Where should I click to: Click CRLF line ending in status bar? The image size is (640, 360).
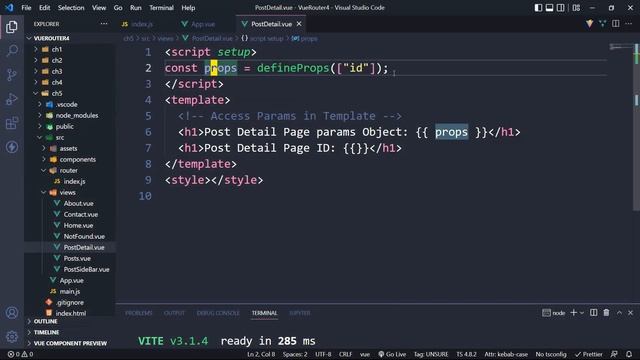pos(345,354)
